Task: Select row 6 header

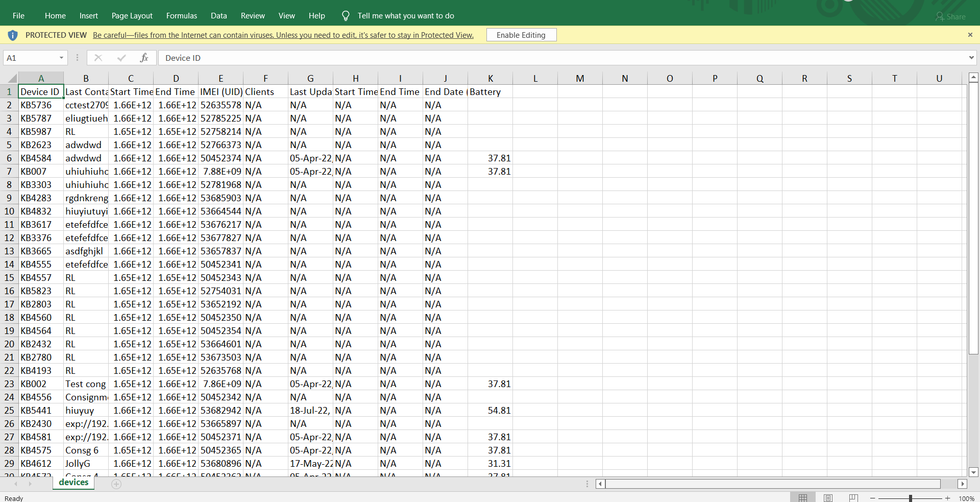Action: tap(9, 158)
